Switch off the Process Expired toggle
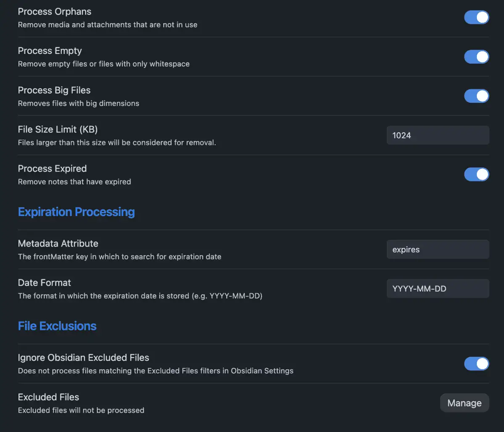Image resolution: width=504 pixels, height=432 pixels. 476,174
